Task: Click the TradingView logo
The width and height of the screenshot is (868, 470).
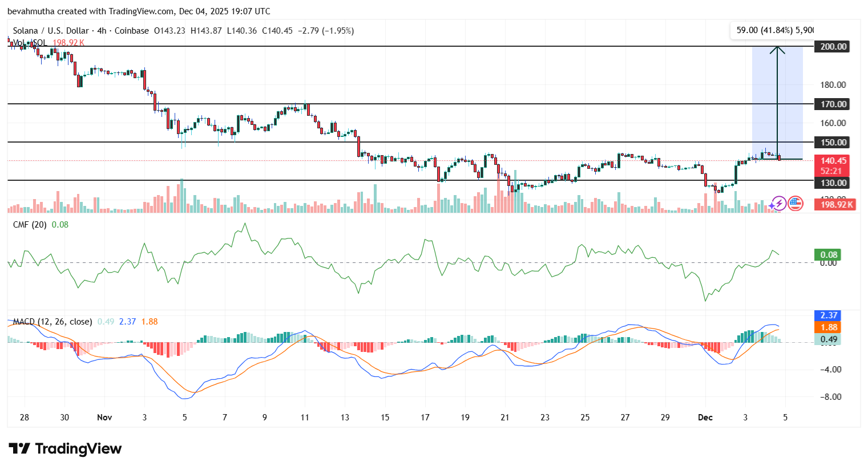Action: [64, 449]
